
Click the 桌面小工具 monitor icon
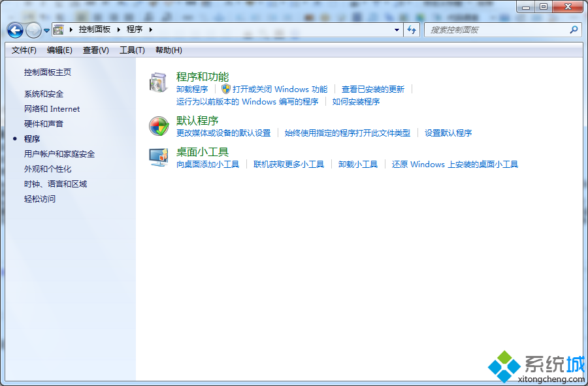coord(159,157)
